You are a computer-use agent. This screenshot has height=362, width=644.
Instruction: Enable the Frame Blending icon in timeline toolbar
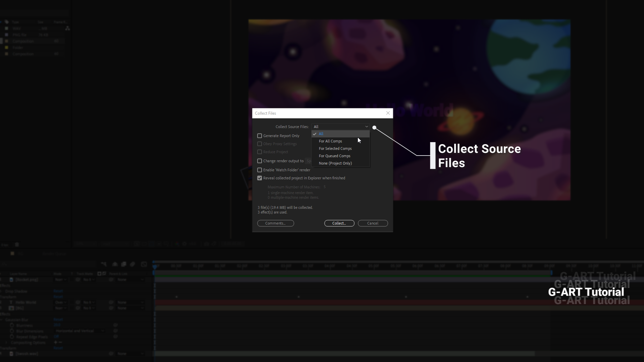[x=123, y=264]
